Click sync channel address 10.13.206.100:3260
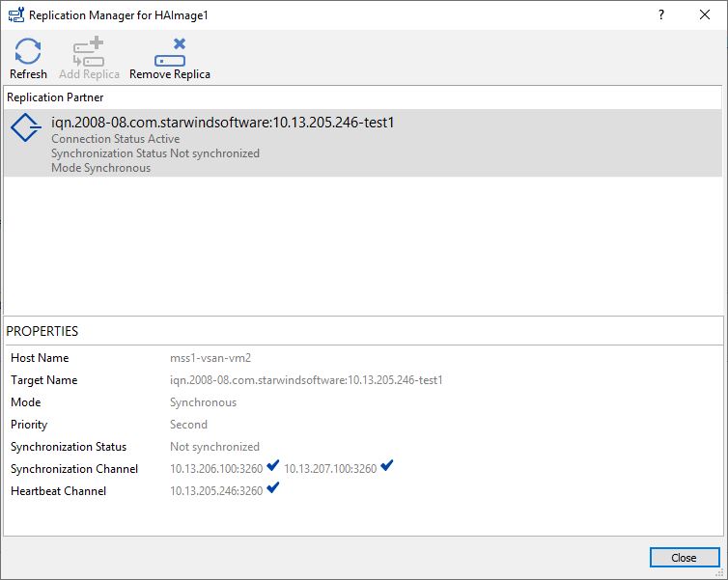The image size is (728, 580). tap(216, 469)
